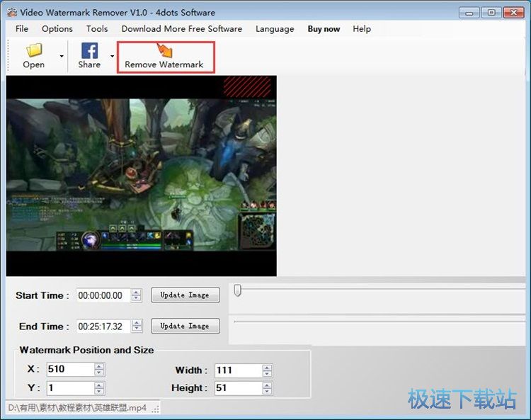Viewport: 531px width, 420px height.
Task: Open the Language menu
Action: tap(275, 29)
